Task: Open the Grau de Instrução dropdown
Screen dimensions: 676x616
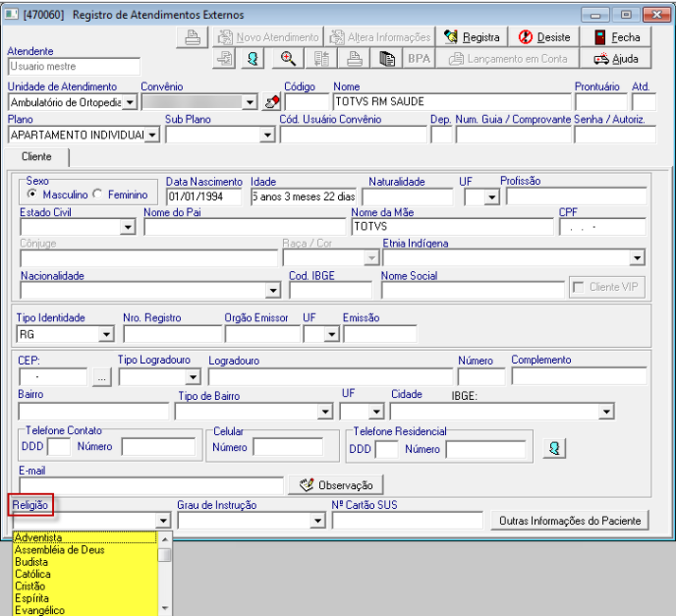Action: (x=317, y=521)
